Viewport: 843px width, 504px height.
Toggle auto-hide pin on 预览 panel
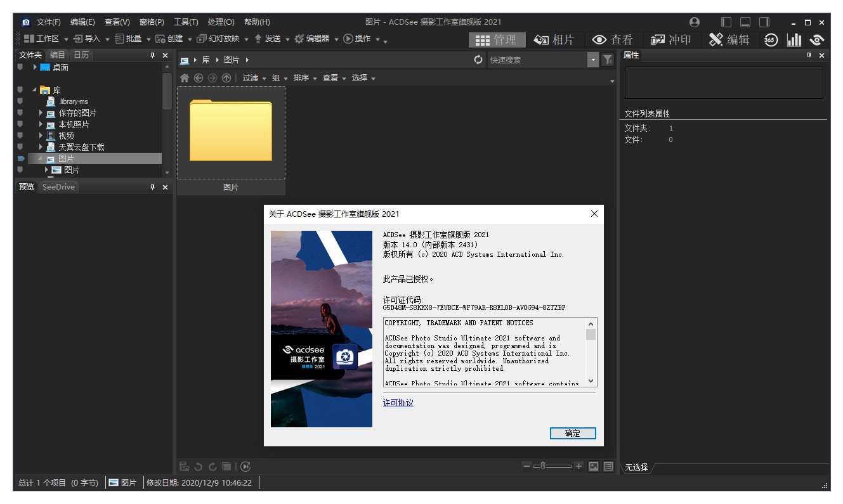pos(153,186)
